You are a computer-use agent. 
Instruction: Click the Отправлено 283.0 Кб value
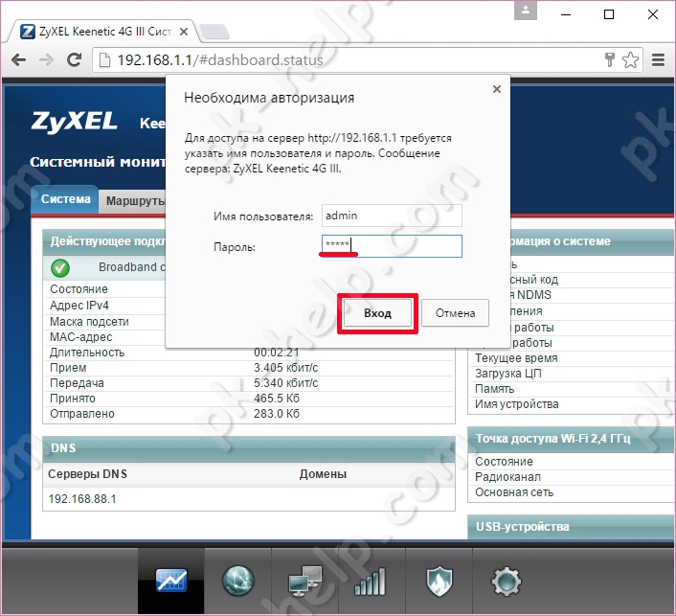point(277,414)
